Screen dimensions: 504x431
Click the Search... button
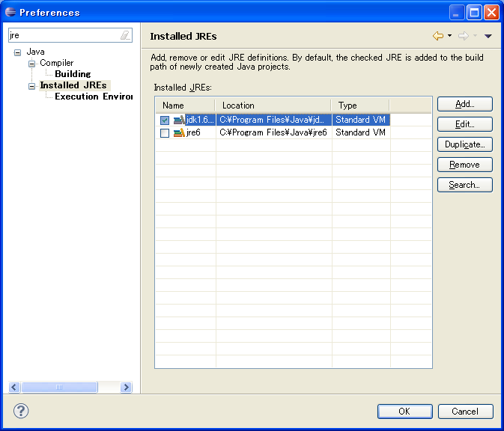[x=465, y=185]
